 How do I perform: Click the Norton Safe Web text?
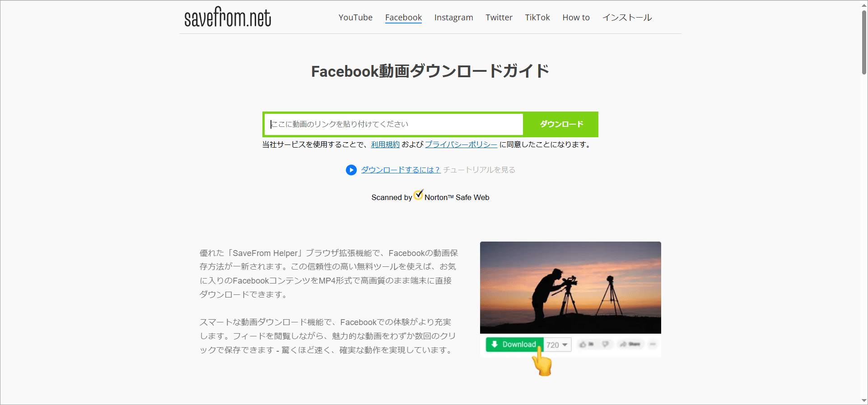coord(457,197)
